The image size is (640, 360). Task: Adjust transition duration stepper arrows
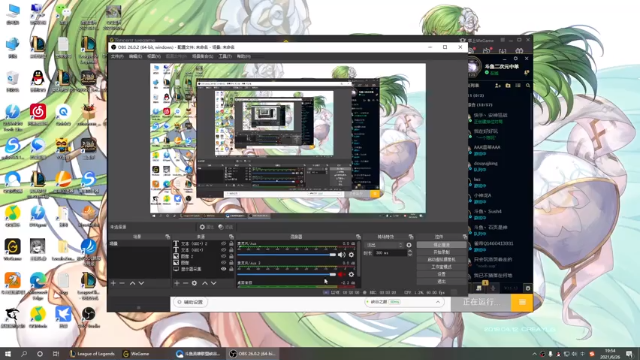pyautogui.click(x=409, y=253)
